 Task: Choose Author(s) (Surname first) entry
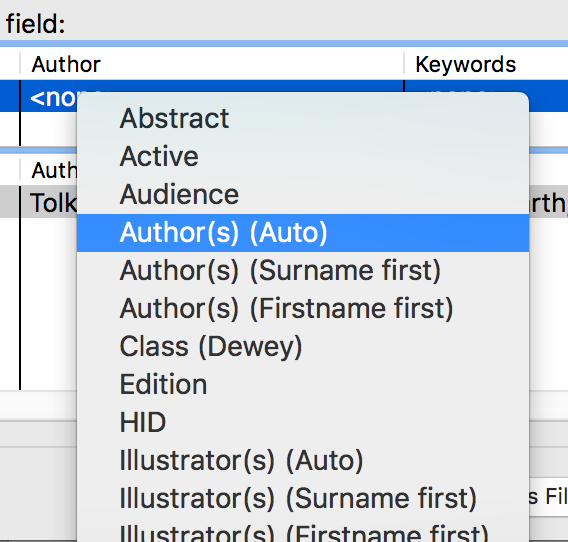pos(303,271)
